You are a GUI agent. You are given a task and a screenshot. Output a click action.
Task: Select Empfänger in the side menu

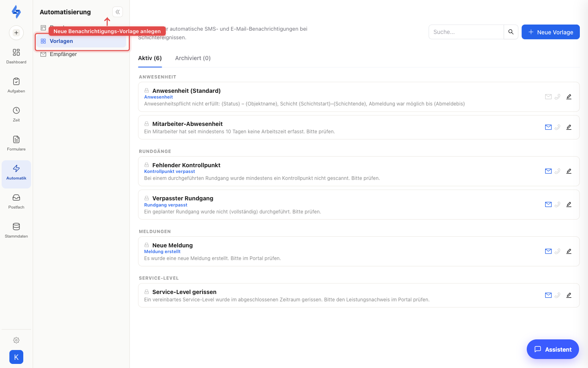80,54
